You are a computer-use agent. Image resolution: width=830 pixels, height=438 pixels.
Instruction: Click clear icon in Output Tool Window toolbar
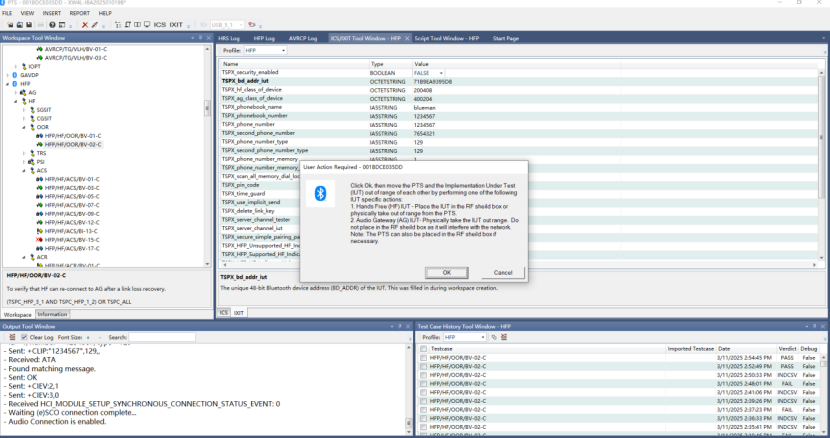coord(12,337)
